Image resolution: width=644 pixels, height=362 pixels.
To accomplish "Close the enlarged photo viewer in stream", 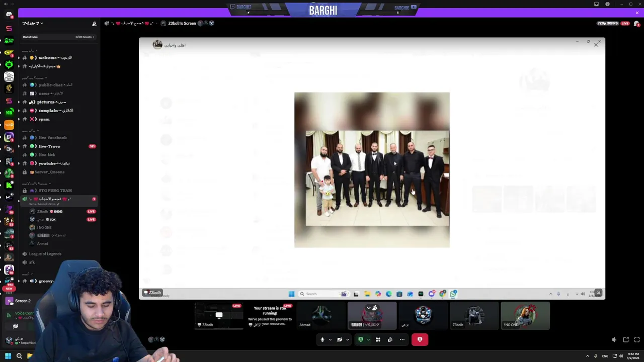I will coord(596,45).
